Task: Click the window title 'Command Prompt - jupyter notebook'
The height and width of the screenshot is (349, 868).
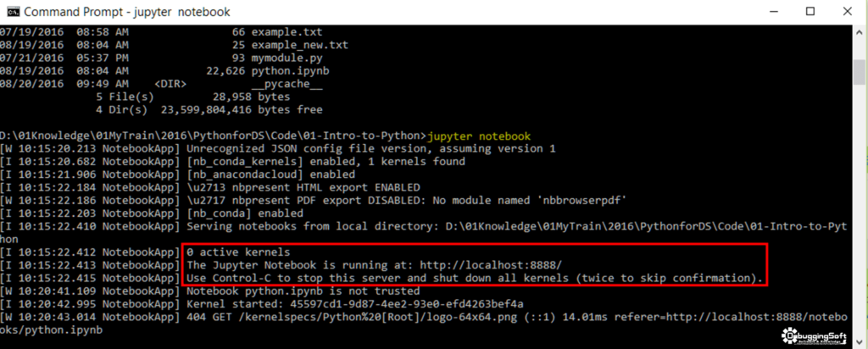Action: coord(127,12)
